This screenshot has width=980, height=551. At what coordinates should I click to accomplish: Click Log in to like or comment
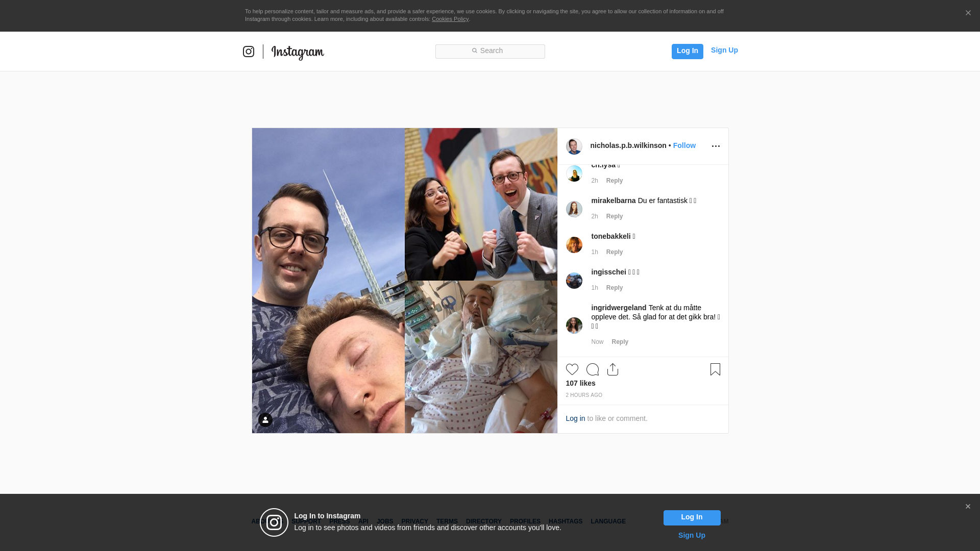pyautogui.click(x=575, y=418)
